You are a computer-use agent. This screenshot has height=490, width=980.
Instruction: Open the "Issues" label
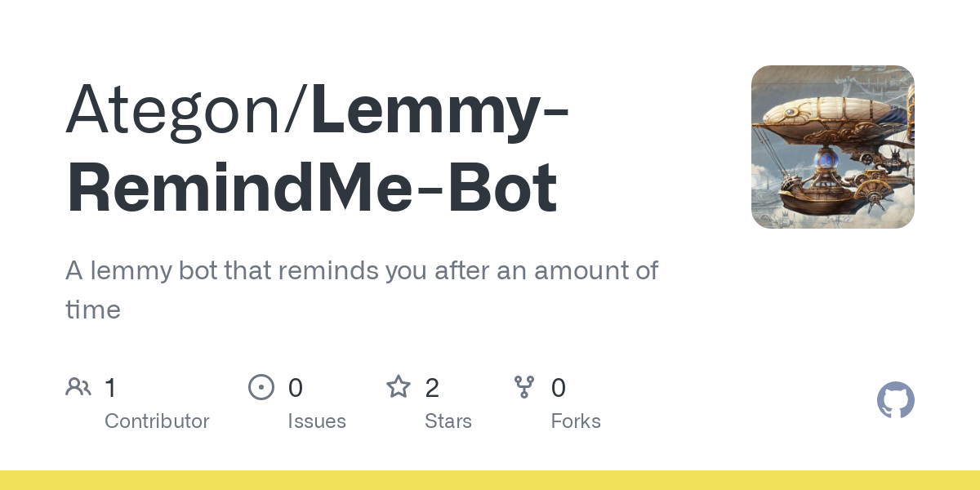click(316, 421)
